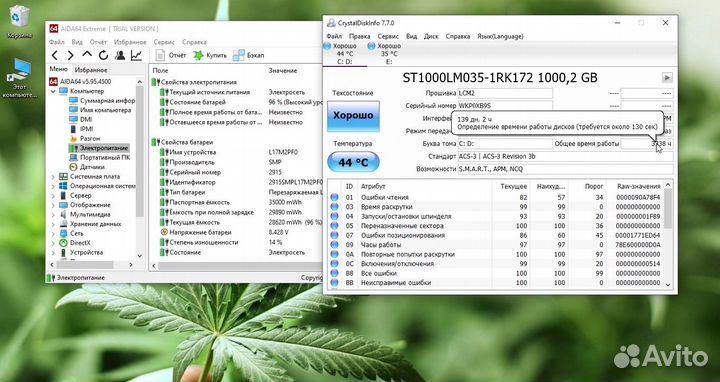Select Имя компьютера tree item
Screen dimensions: 720x382
point(100,110)
